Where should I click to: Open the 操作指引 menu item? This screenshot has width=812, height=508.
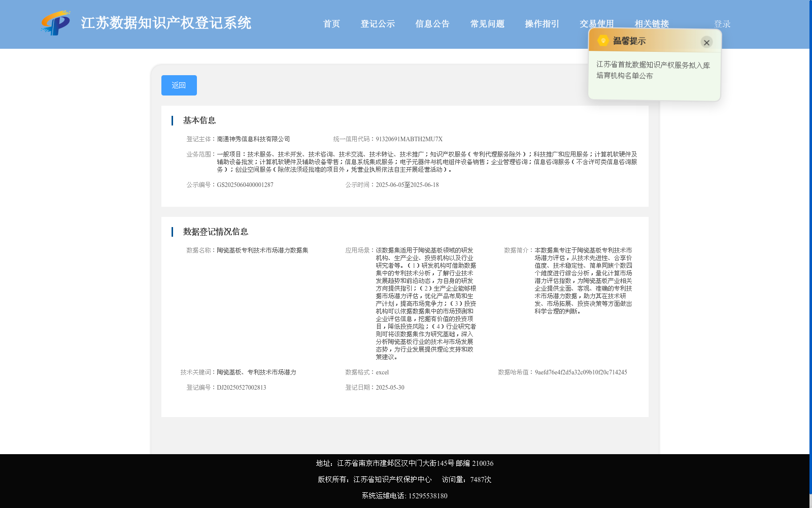542,24
